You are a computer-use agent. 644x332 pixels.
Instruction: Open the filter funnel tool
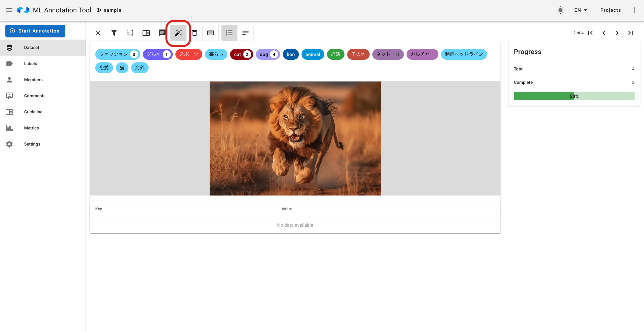point(114,33)
